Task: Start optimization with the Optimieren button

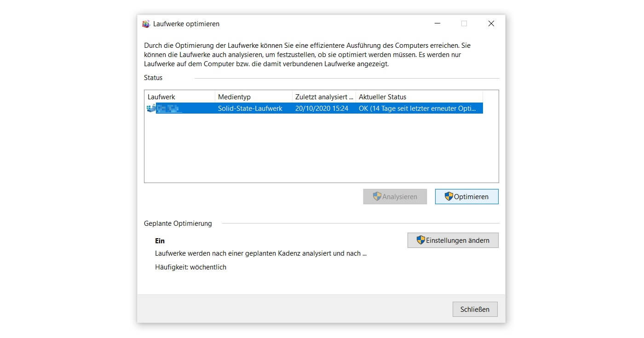Action: (466, 196)
